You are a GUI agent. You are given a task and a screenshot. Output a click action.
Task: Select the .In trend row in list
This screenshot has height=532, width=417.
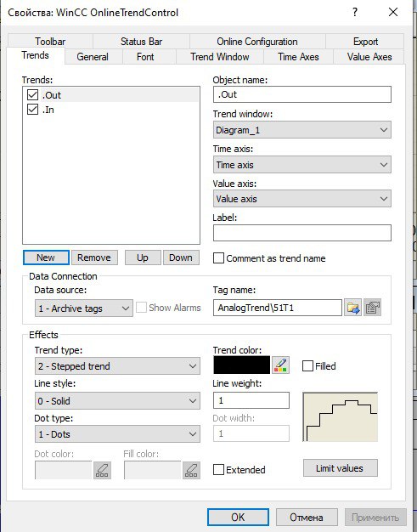click(x=111, y=110)
